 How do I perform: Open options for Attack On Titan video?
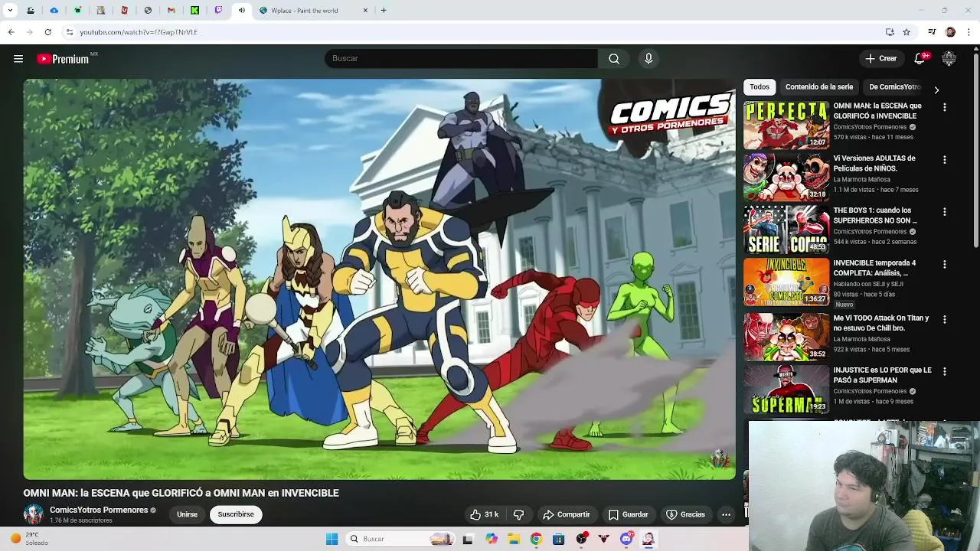[x=945, y=319]
